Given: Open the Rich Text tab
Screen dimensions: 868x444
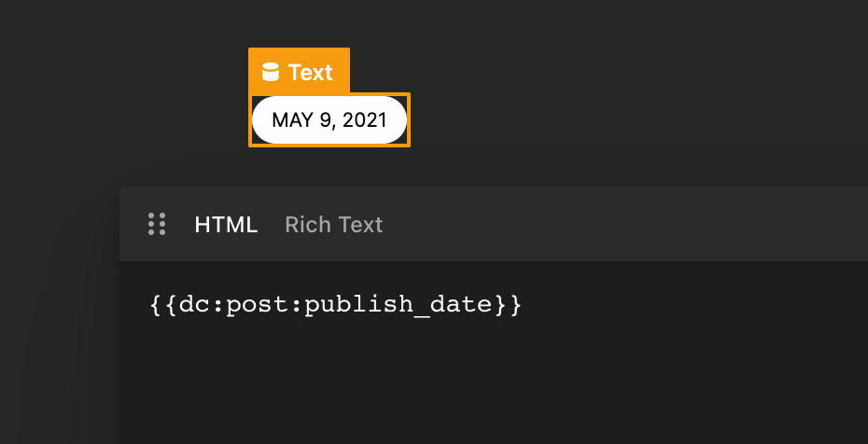Looking at the screenshot, I should pyautogui.click(x=333, y=225).
